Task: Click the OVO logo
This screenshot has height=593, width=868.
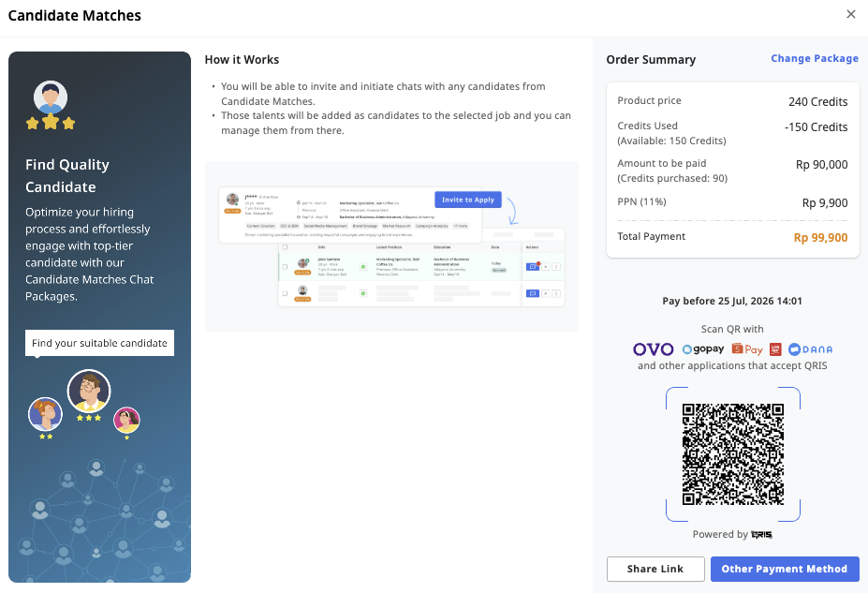Action: click(654, 349)
